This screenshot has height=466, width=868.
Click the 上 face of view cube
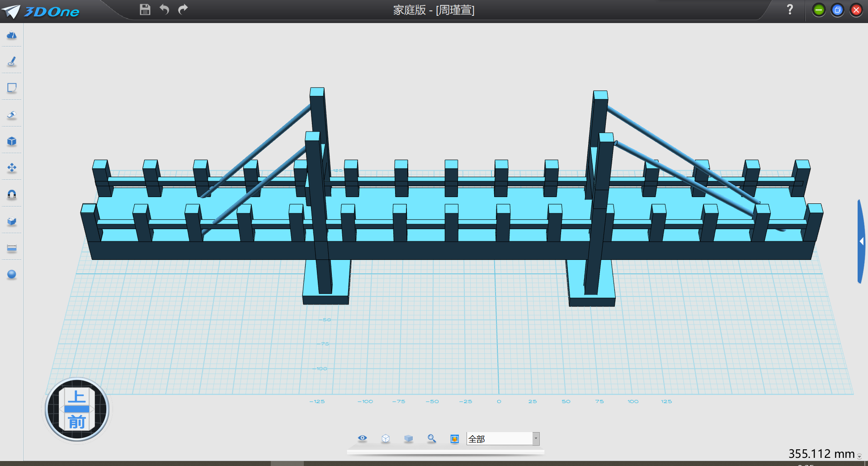pyautogui.click(x=77, y=396)
